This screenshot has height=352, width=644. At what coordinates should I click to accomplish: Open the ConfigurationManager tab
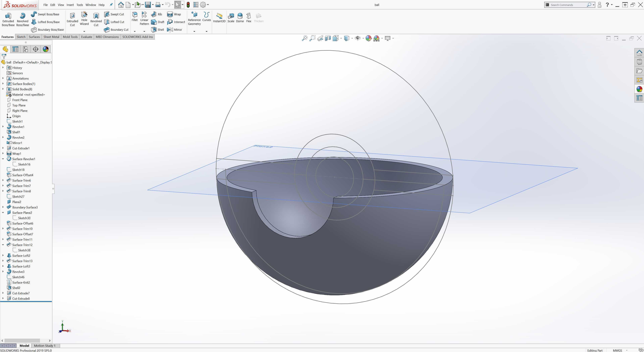(x=26, y=49)
